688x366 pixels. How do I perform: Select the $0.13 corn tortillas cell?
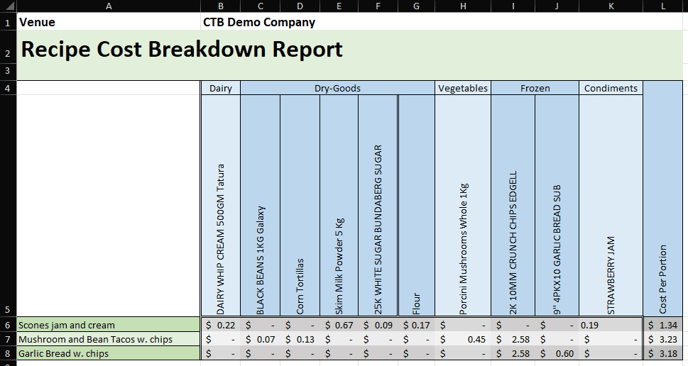(x=300, y=339)
